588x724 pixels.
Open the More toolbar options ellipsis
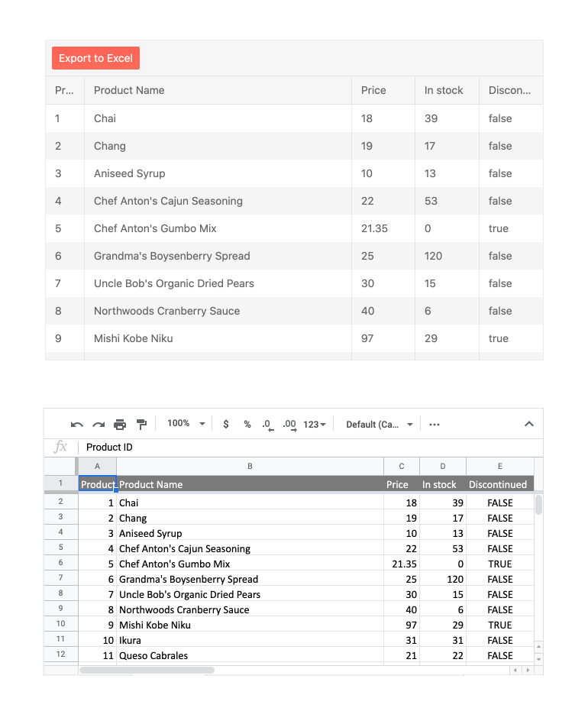click(x=435, y=424)
